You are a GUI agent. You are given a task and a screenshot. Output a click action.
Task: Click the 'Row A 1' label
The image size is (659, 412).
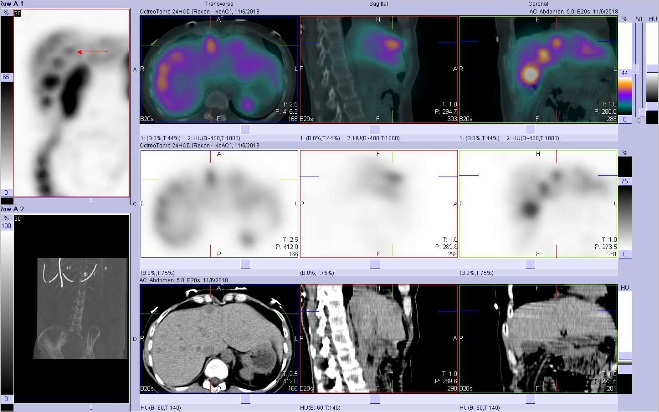click(x=12, y=3)
